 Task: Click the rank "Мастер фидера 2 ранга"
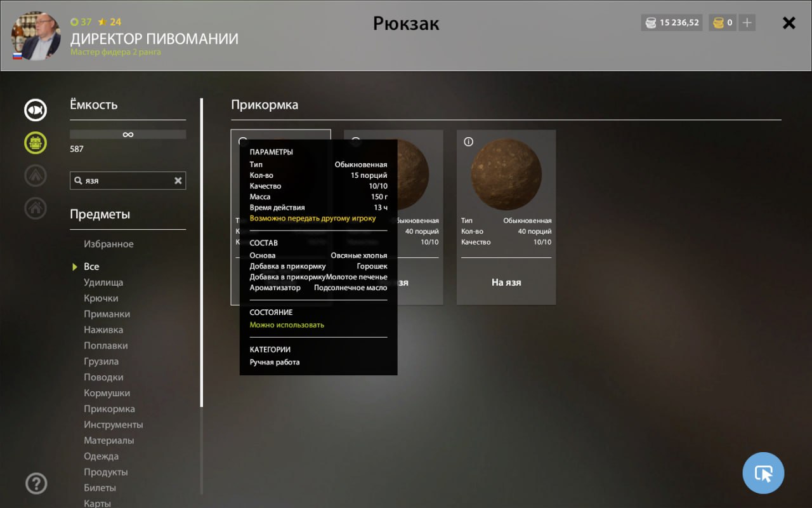[x=115, y=53]
